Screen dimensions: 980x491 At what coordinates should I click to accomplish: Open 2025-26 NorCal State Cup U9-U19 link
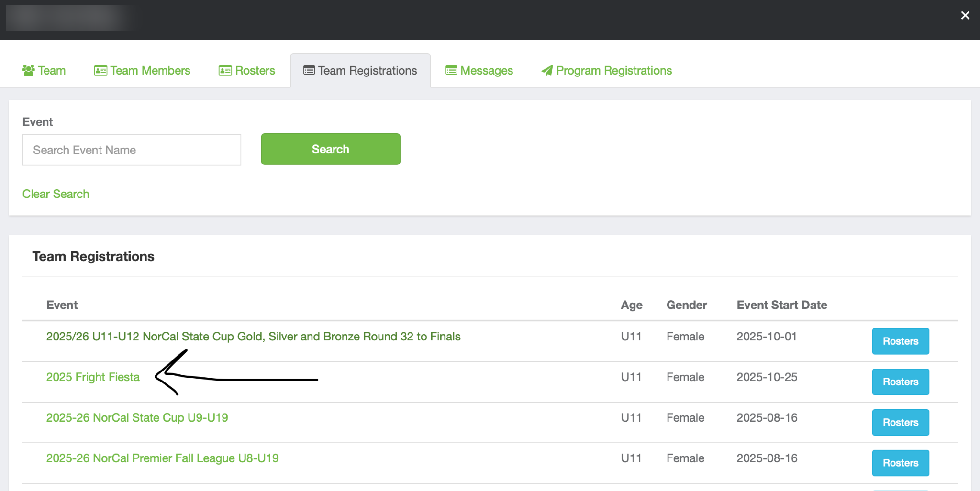point(137,418)
